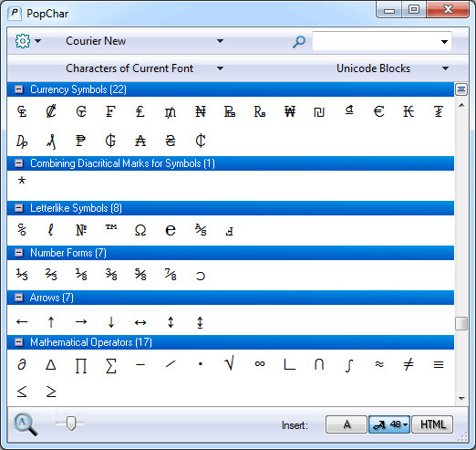Select the Euro sign character
476x450 pixels.
378,111
